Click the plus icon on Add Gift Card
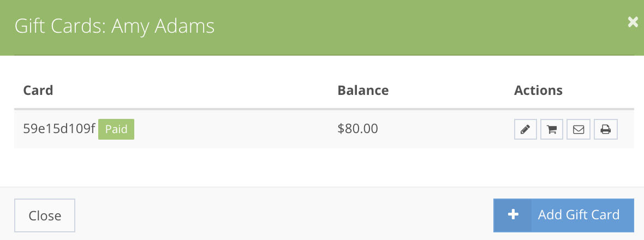Screen dimensions: 644x240 point(512,215)
